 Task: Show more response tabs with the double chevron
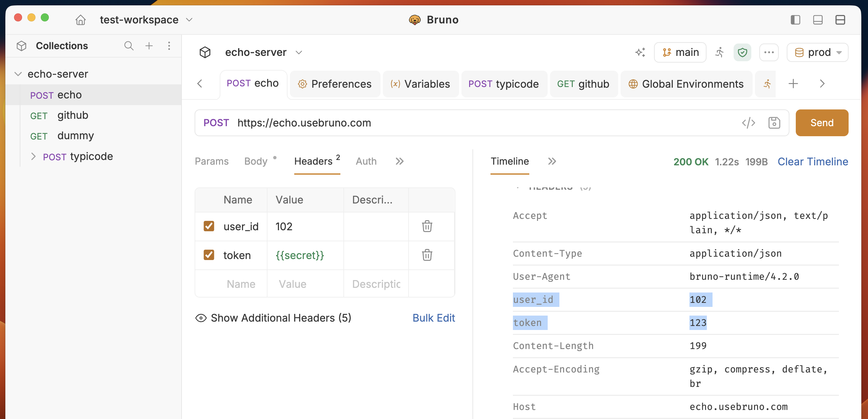pyautogui.click(x=552, y=161)
